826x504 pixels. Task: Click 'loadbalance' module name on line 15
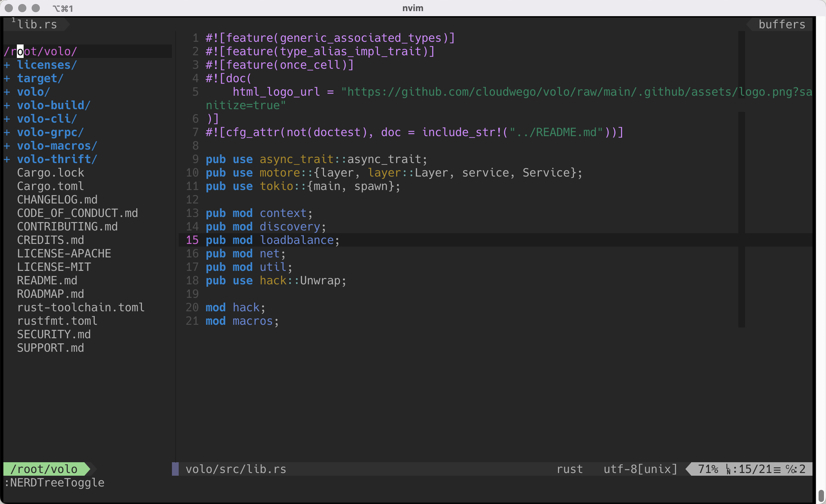click(297, 240)
